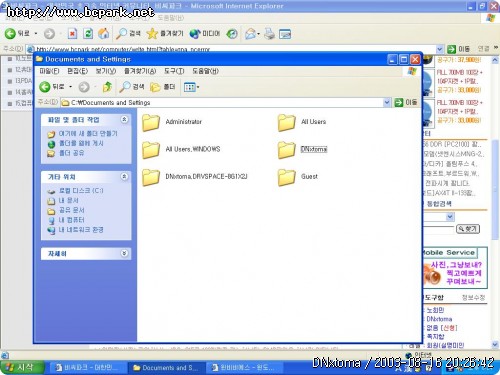The width and height of the screenshot is (500, 375).
Task: Open the Views icon in Explorer toolbar
Action: (x=189, y=87)
